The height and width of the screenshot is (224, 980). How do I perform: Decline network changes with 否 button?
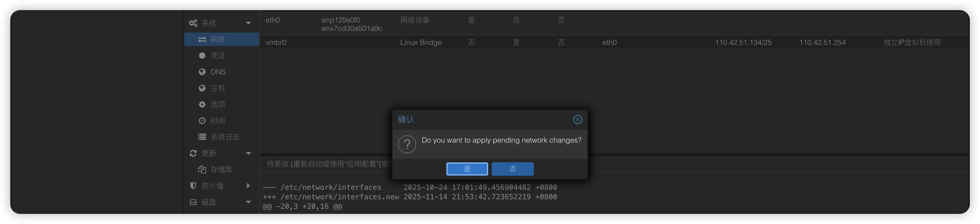coord(512,169)
